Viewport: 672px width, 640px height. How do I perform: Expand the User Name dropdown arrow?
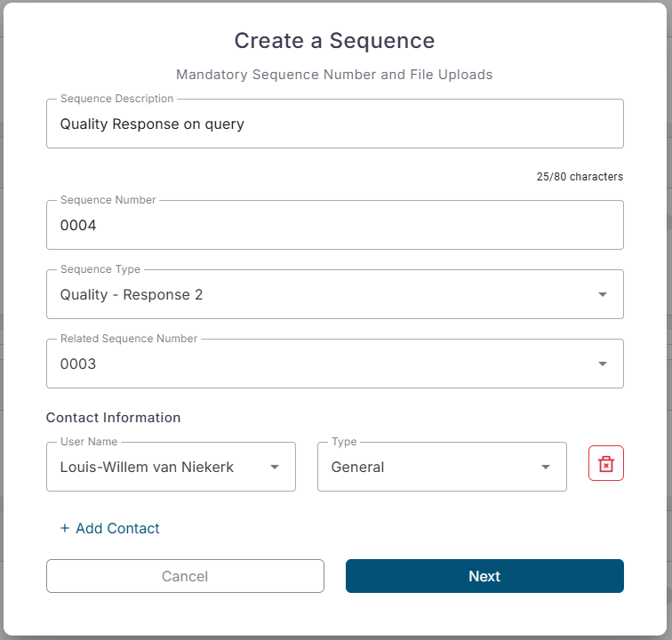[x=275, y=467]
